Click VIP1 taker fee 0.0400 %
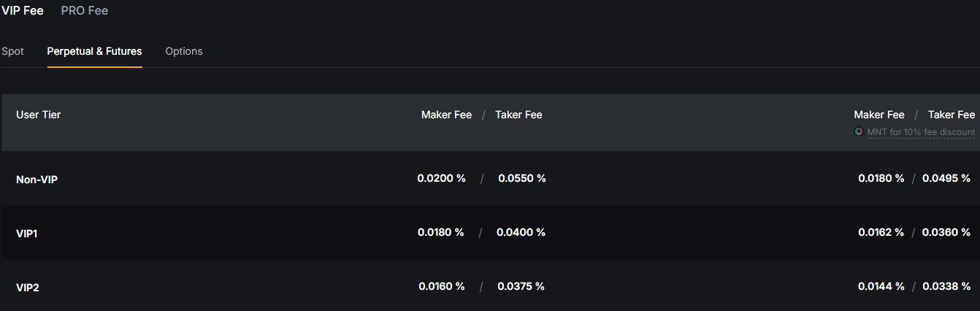This screenshot has height=311, width=980. click(521, 232)
